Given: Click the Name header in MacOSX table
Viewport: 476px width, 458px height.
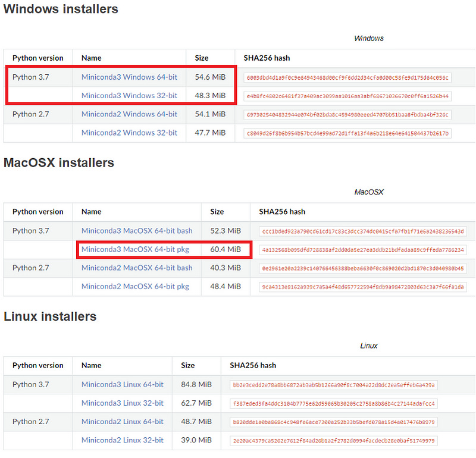Looking at the screenshot, I should (92, 212).
